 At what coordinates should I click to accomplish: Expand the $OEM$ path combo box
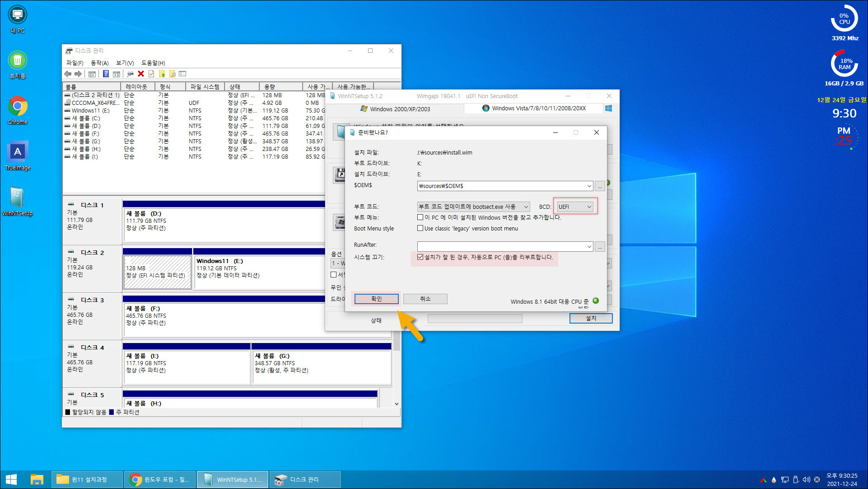[589, 186]
